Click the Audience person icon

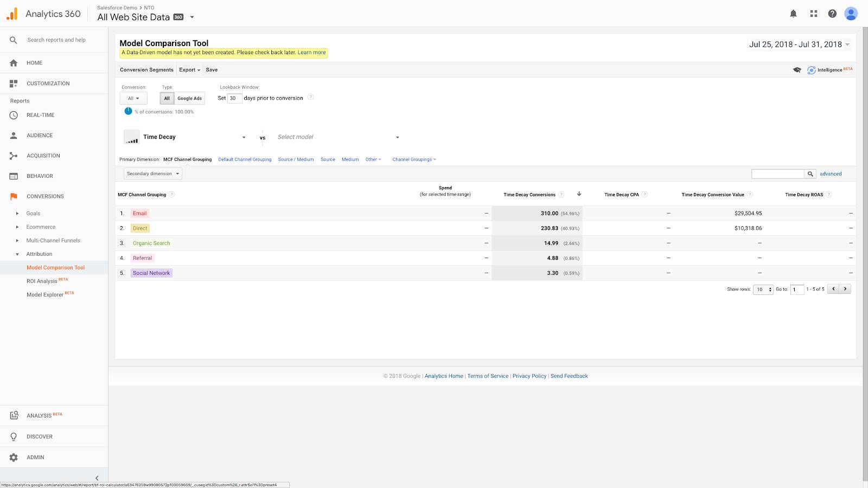click(14, 136)
